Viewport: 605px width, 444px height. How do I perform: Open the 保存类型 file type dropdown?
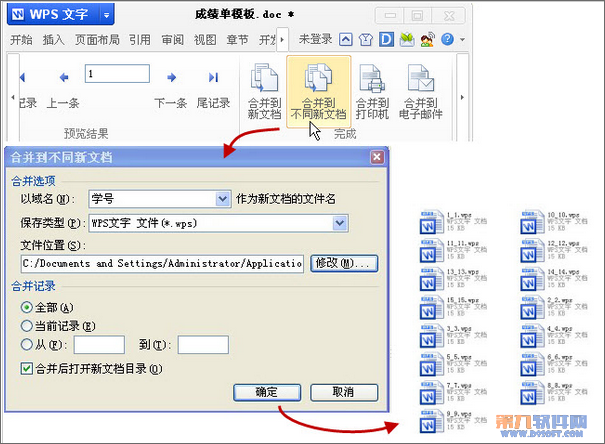point(340,222)
